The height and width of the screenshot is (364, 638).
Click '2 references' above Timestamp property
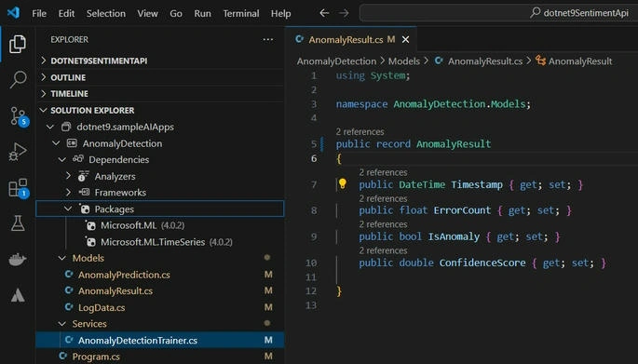point(383,172)
